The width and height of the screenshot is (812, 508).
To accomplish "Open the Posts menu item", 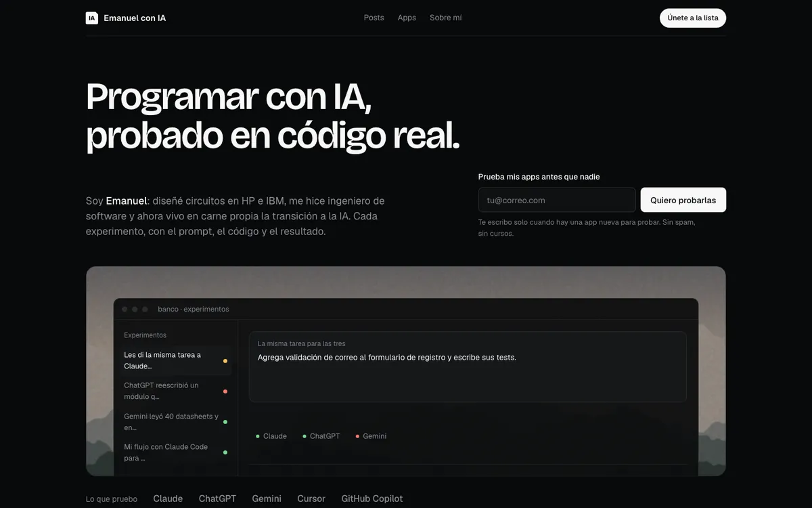I will 374,18.
